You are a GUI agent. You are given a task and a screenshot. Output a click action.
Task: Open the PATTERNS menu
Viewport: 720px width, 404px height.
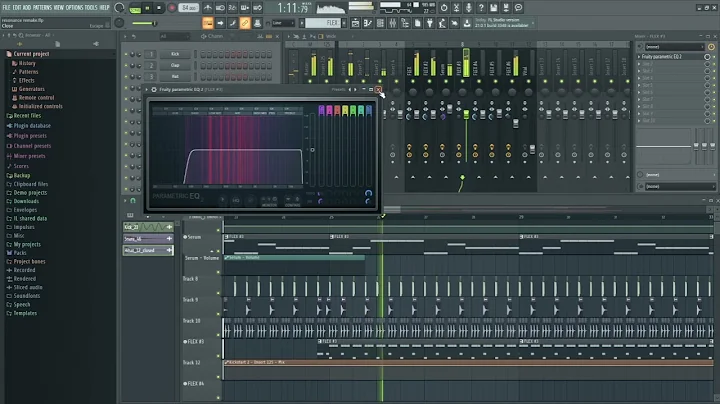(x=42, y=8)
